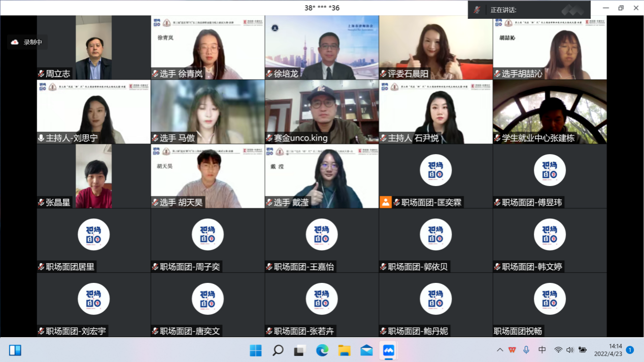
Task: Open Task View on the taskbar
Action: (x=300, y=350)
